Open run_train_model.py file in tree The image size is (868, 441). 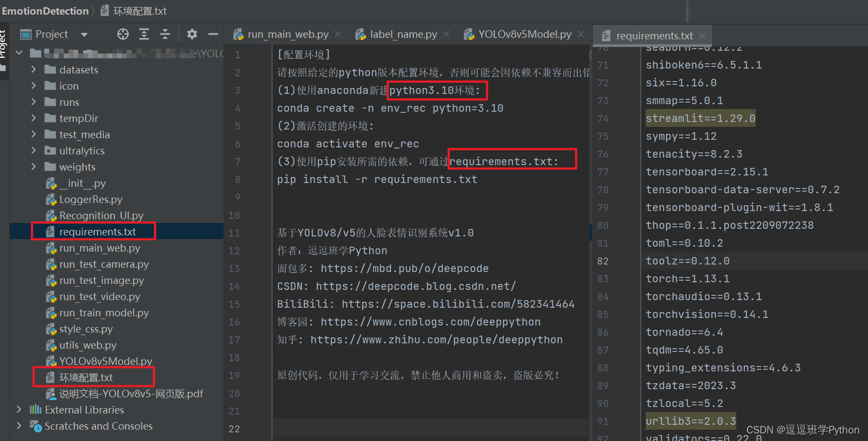click(x=104, y=313)
